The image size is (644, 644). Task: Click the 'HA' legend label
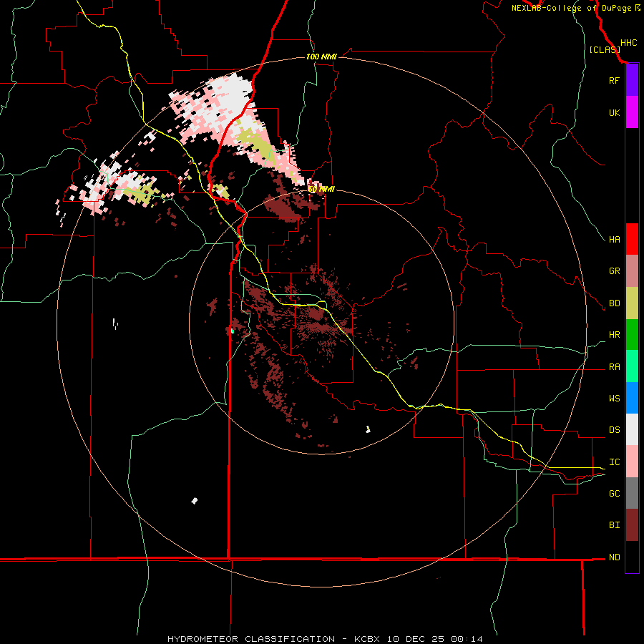614,240
